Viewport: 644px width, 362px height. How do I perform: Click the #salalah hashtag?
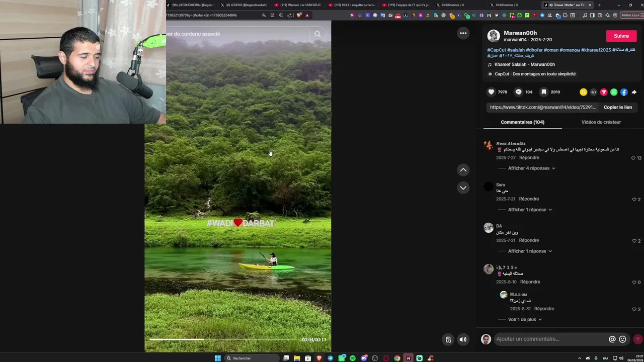[x=516, y=50]
